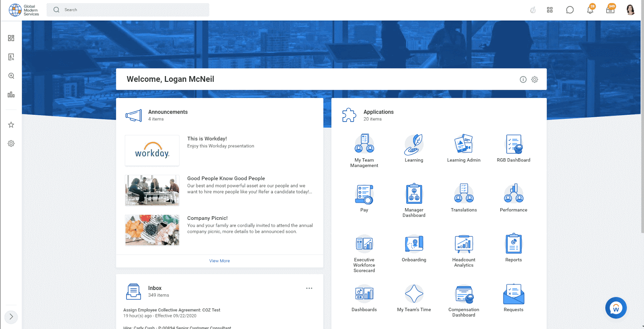
Task: Click the Applications heading
Action: pos(378,112)
